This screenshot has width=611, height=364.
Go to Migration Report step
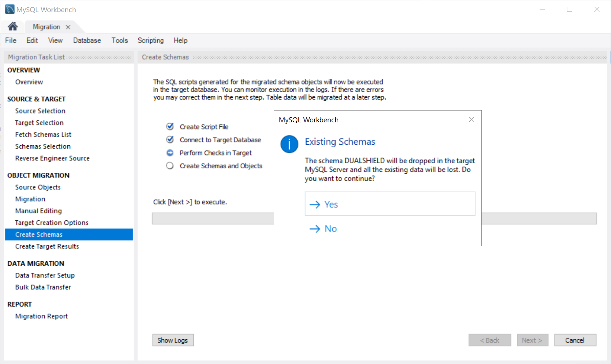[41, 316]
